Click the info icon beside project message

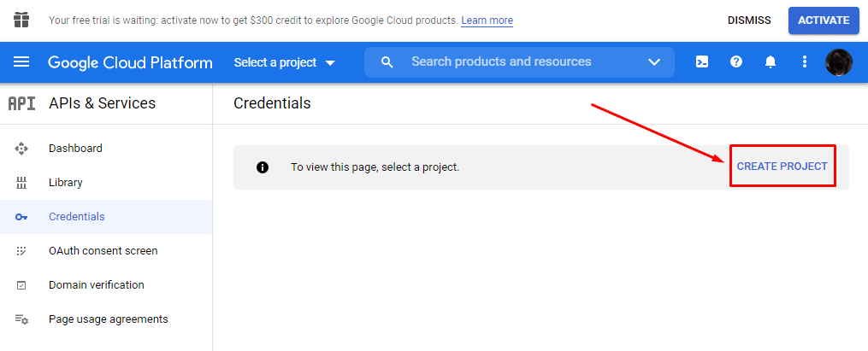(x=263, y=167)
